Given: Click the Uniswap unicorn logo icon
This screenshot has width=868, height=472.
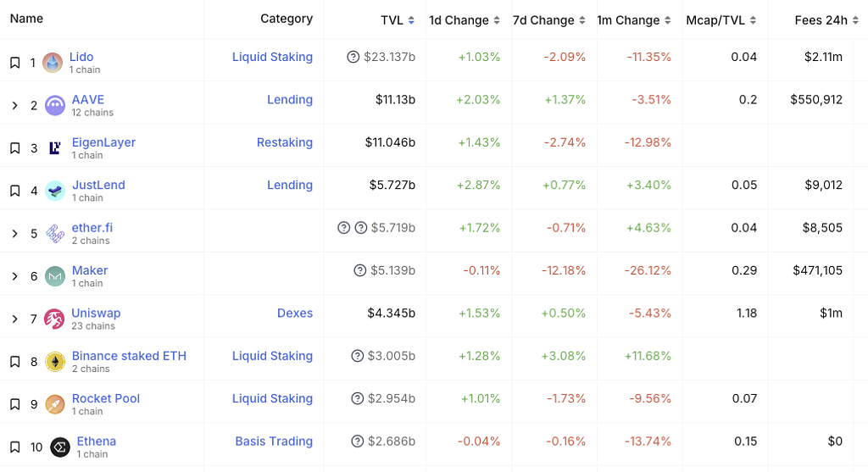Looking at the screenshot, I should point(55,319).
